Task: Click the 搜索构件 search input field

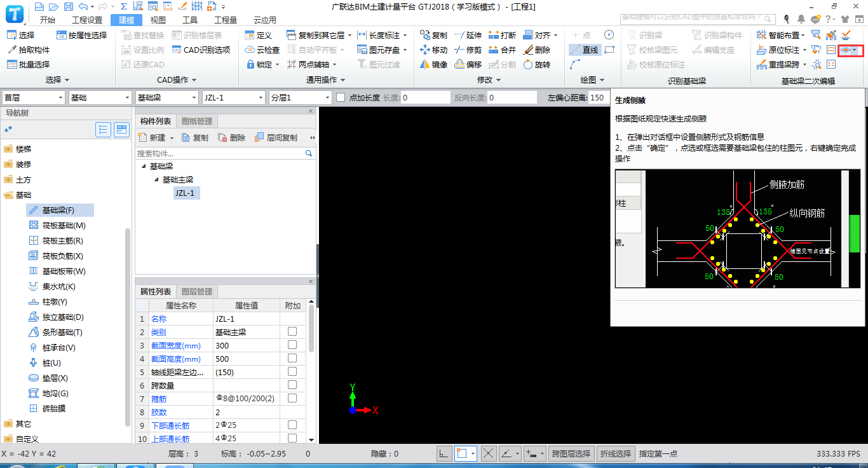Action: click(220, 153)
